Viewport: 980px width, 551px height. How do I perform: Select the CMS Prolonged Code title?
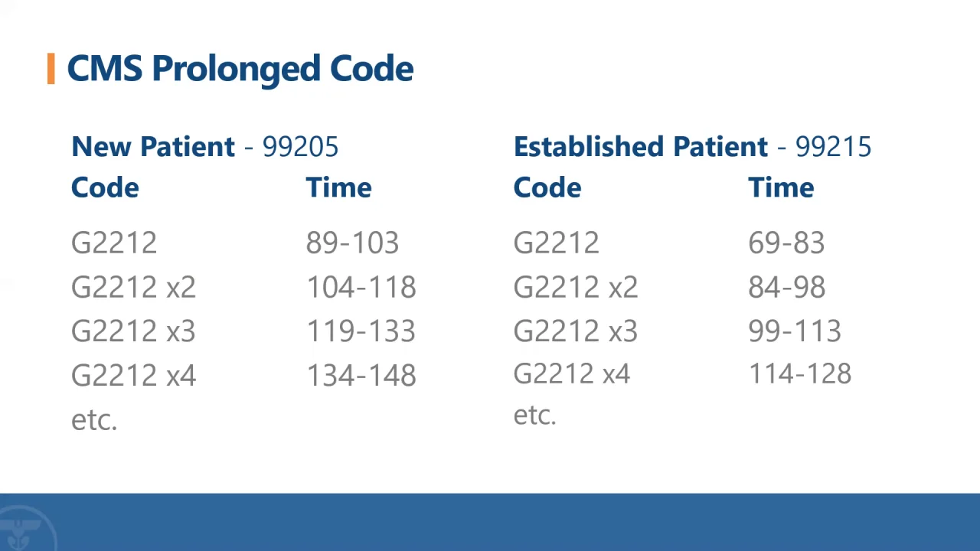240,69
